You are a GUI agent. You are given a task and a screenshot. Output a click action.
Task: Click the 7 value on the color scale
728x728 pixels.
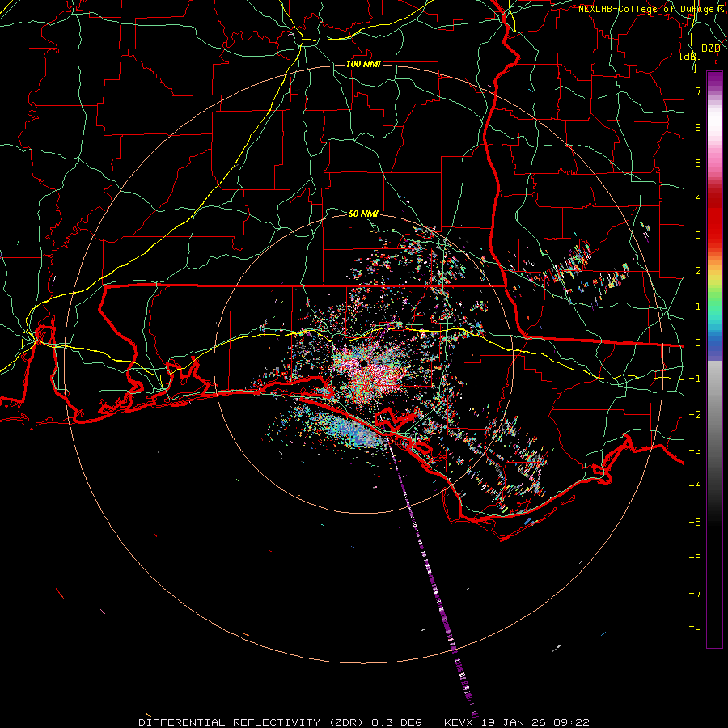click(x=698, y=91)
